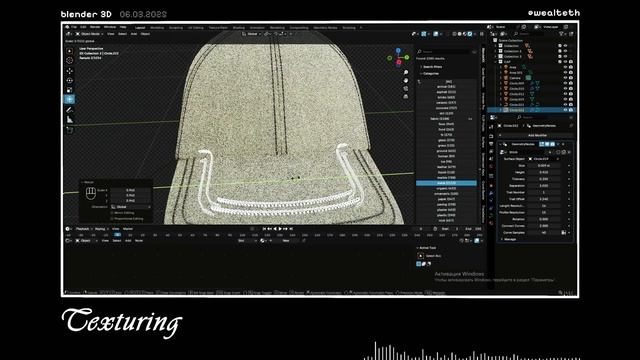This screenshot has width=640, height=360.
Task: Select the Annotate pencil tool
Action: [x=69, y=110]
